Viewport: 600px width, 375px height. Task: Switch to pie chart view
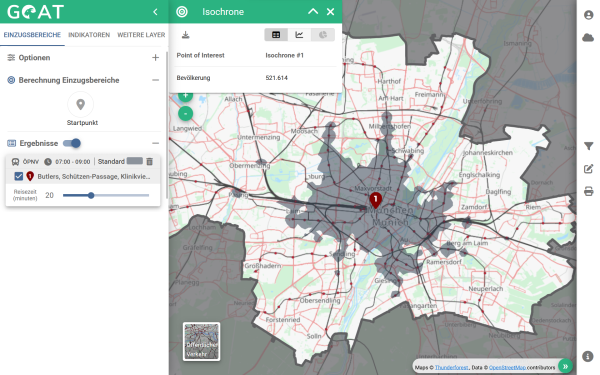coord(323,35)
